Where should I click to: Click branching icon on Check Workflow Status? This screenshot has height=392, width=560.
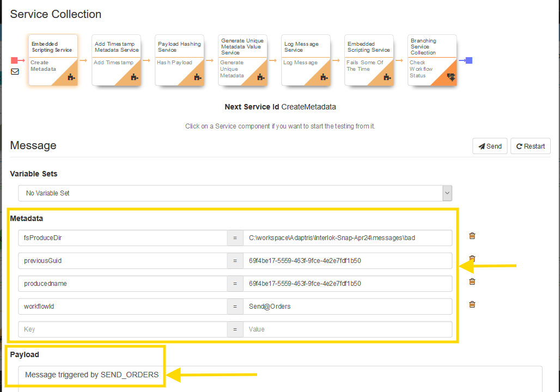pos(451,77)
